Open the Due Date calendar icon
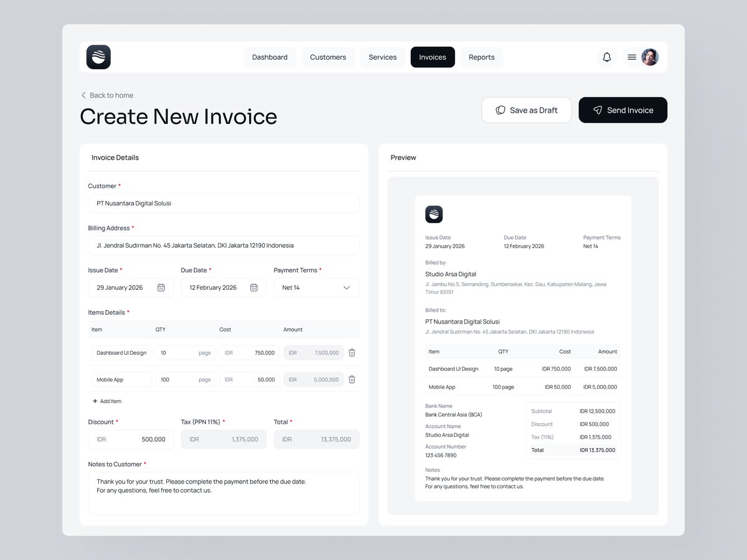 tap(254, 287)
